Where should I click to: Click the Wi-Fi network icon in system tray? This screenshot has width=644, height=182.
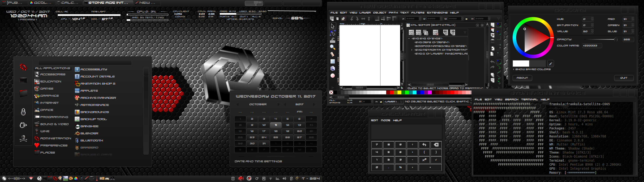tap(271, 178)
